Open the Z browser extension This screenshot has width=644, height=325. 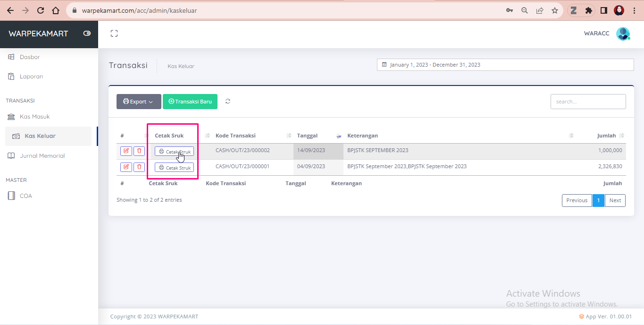pyautogui.click(x=574, y=10)
